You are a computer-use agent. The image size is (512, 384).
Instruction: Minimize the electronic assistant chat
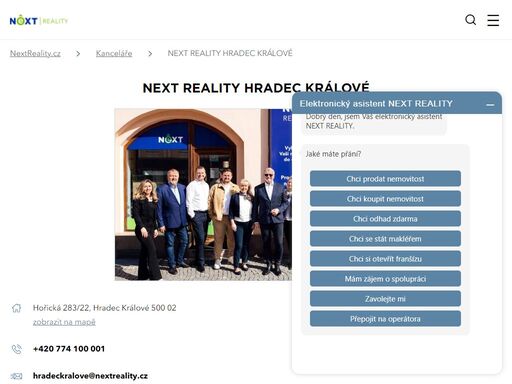490,105
